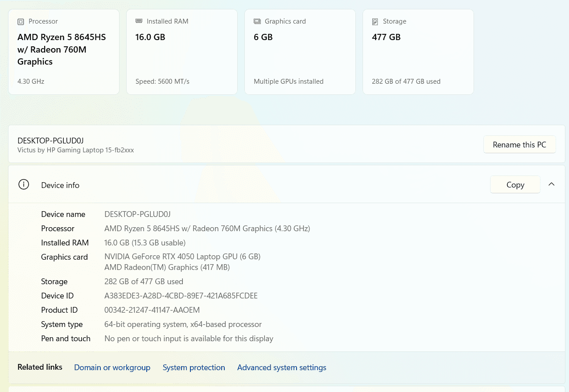
Task: Click the Installed RAM memory icon
Action: [139, 21]
